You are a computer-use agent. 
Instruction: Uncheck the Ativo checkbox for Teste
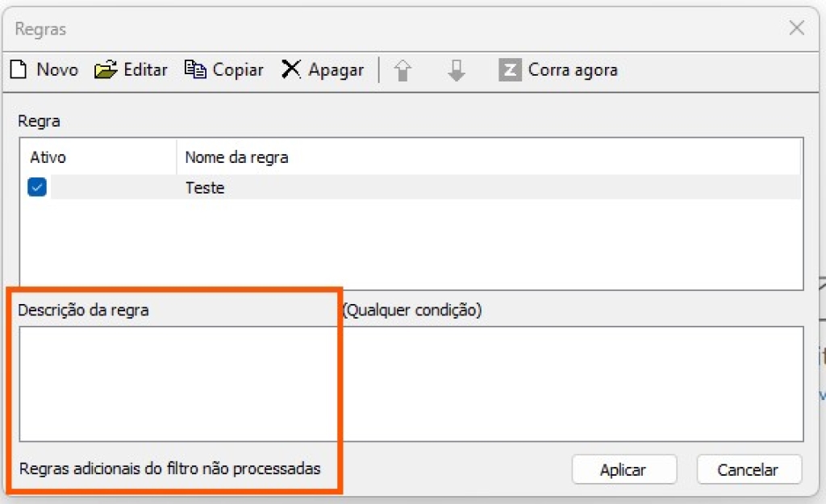(x=37, y=188)
